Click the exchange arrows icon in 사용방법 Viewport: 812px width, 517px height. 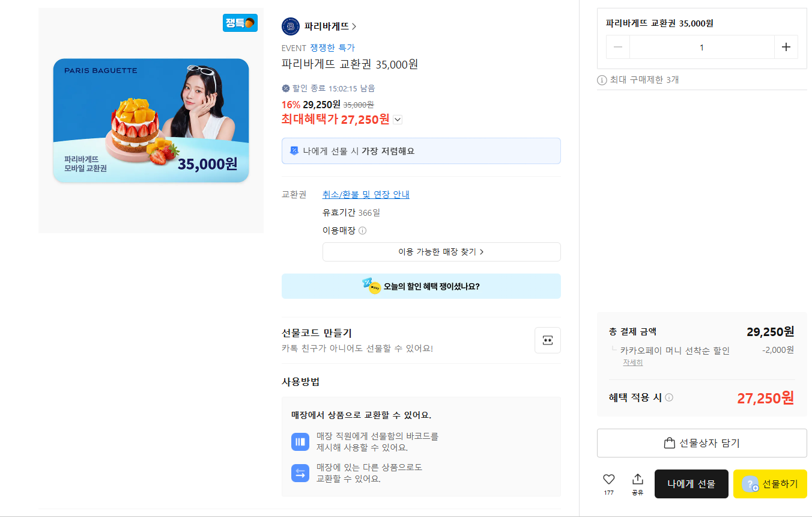click(x=300, y=473)
